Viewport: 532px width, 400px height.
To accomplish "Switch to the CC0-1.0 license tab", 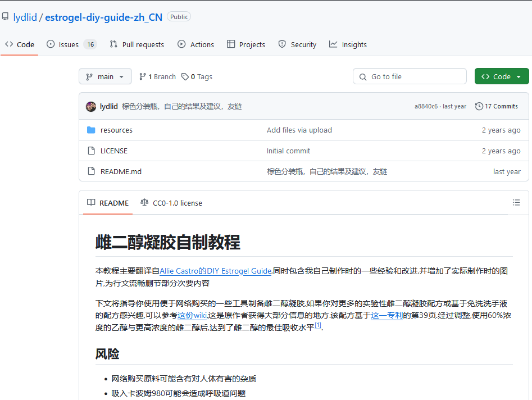I will point(171,203).
